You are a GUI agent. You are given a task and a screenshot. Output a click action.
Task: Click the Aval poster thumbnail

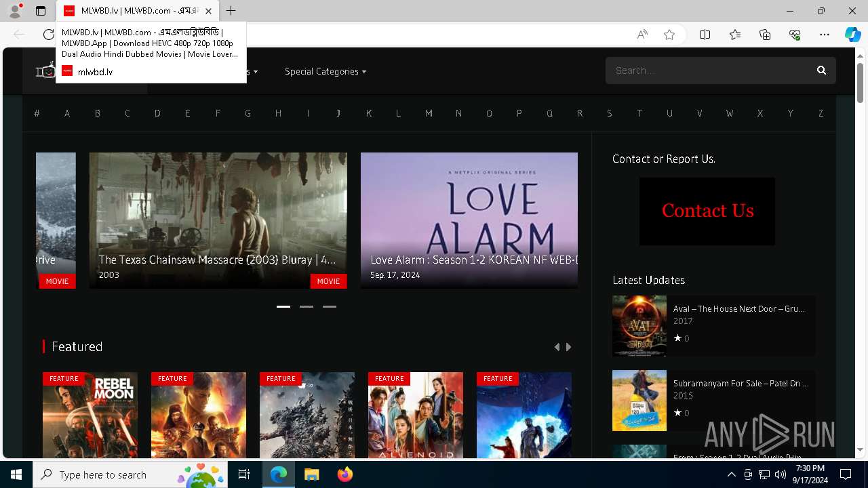[x=639, y=326]
